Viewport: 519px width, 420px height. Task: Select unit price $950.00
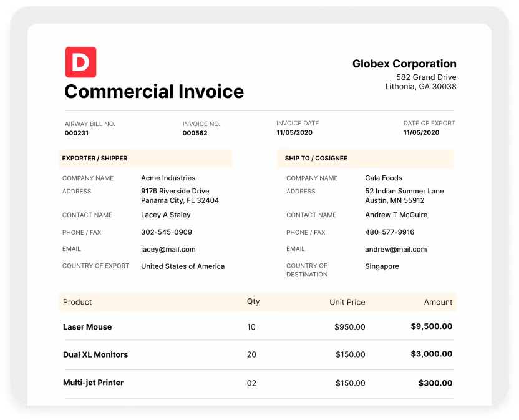coord(349,327)
